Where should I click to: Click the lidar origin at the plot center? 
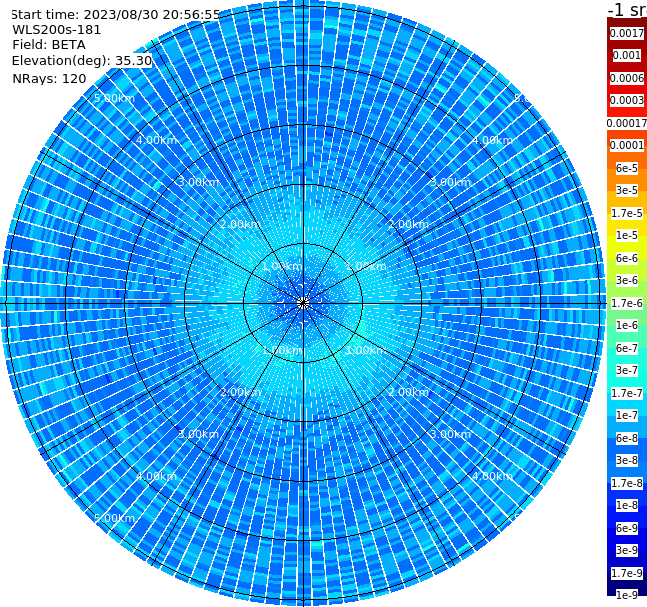(303, 303)
